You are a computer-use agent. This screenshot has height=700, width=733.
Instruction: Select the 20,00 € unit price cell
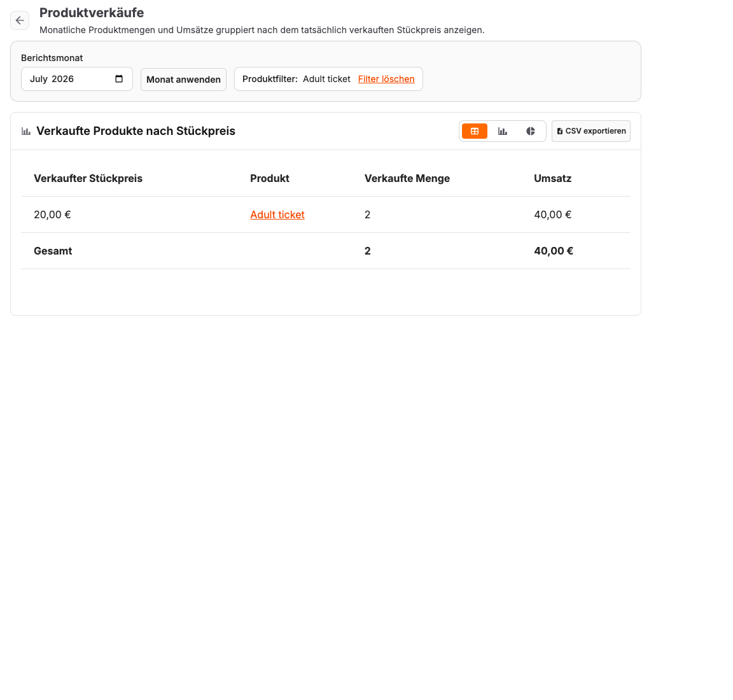[x=52, y=214]
